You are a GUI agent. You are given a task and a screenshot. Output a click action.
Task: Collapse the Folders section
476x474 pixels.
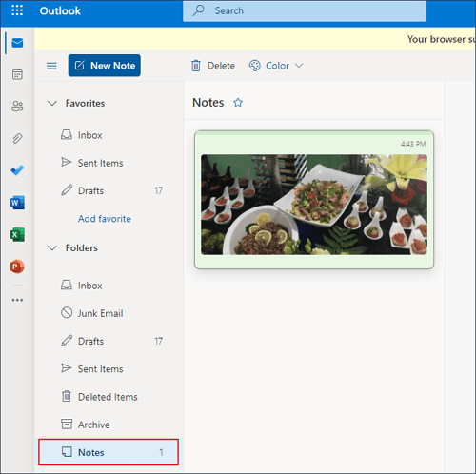52,247
